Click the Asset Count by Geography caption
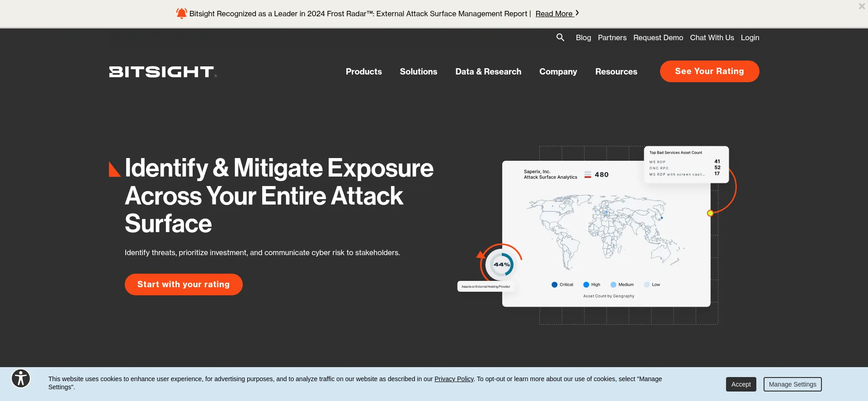Image resolution: width=868 pixels, height=401 pixels. (x=609, y=296)
